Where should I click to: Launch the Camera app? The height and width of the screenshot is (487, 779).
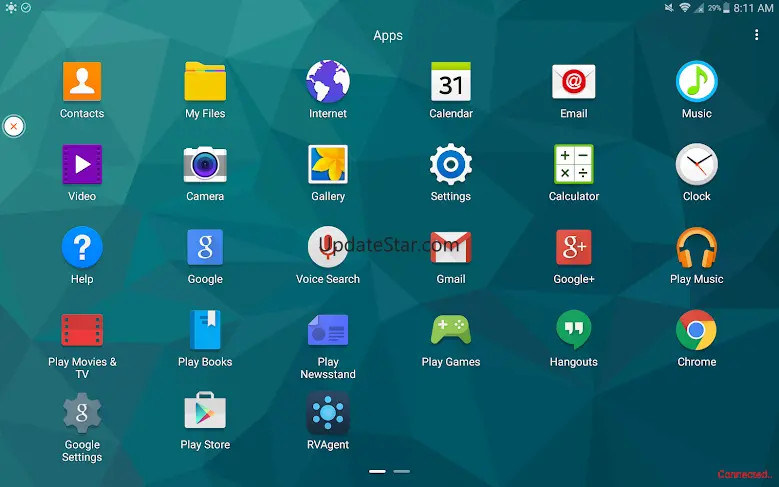click(205, 164)
